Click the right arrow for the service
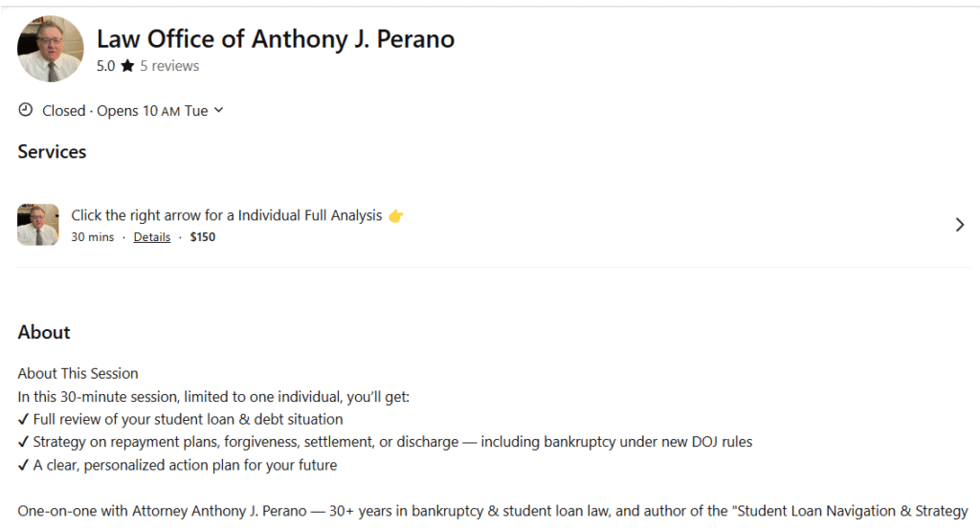 [x=960, y=225]
